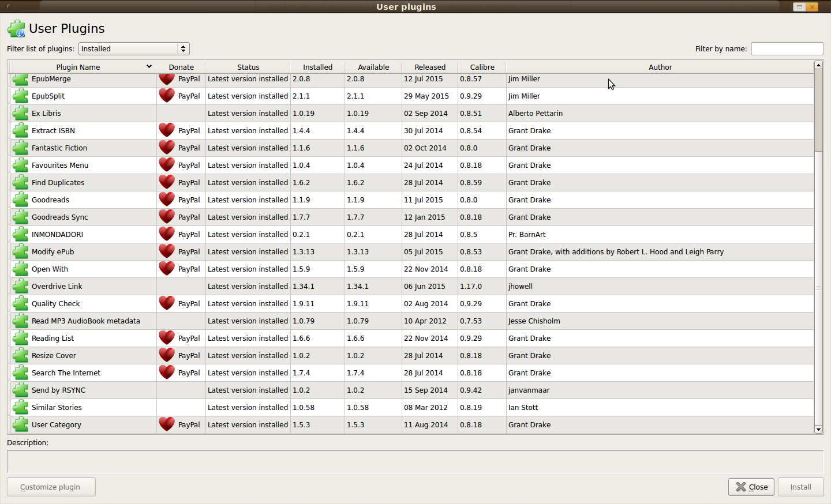Click author name jhowell

(x=521, y=286)
